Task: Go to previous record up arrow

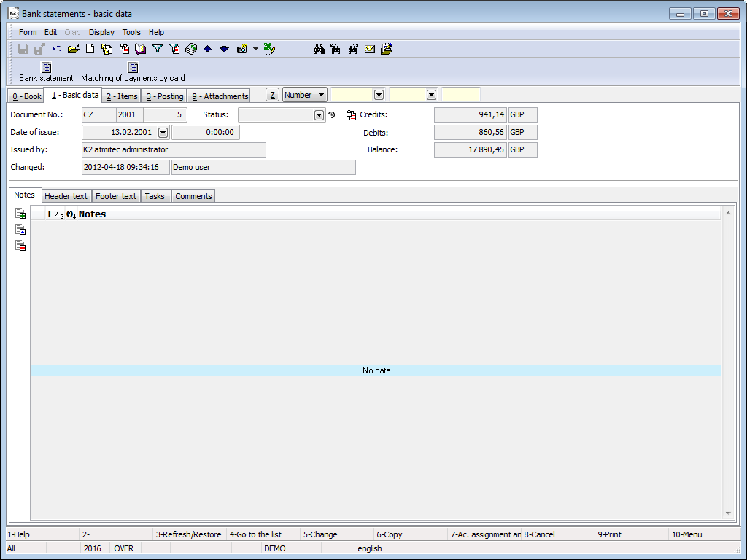Action: (208, 49)
